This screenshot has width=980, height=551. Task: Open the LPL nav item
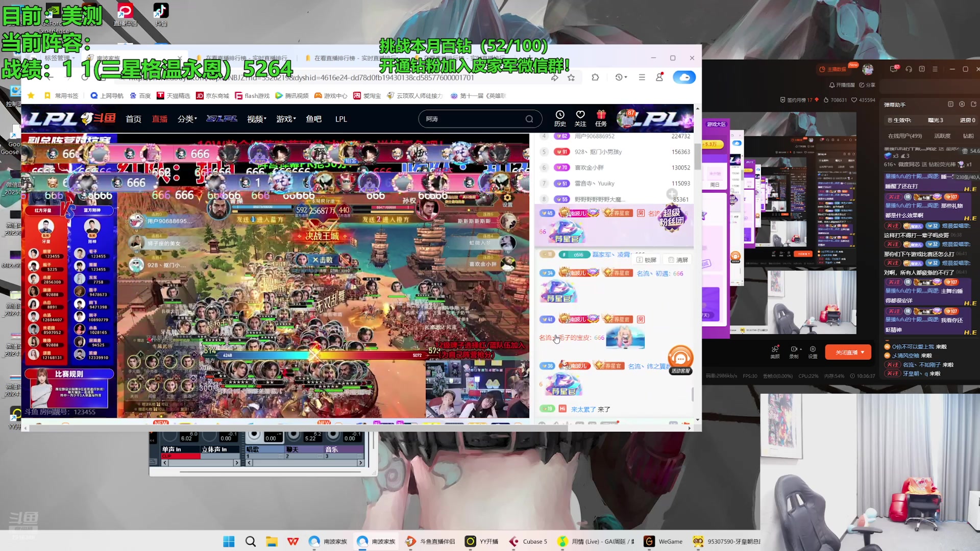pos(341,119)
